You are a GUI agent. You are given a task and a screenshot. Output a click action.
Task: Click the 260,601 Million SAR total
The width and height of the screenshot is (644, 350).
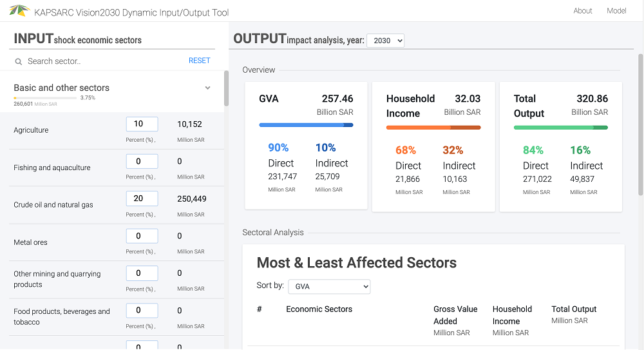(x=35, y=104)
